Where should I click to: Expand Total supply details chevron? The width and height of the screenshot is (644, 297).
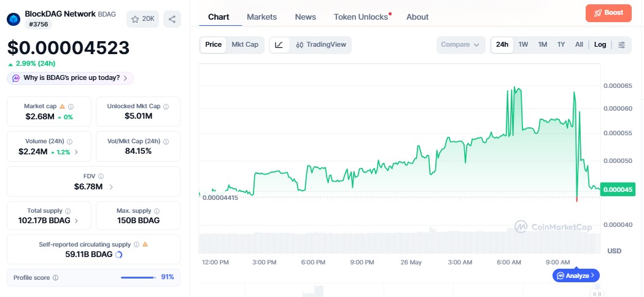[x=76, y=221]
